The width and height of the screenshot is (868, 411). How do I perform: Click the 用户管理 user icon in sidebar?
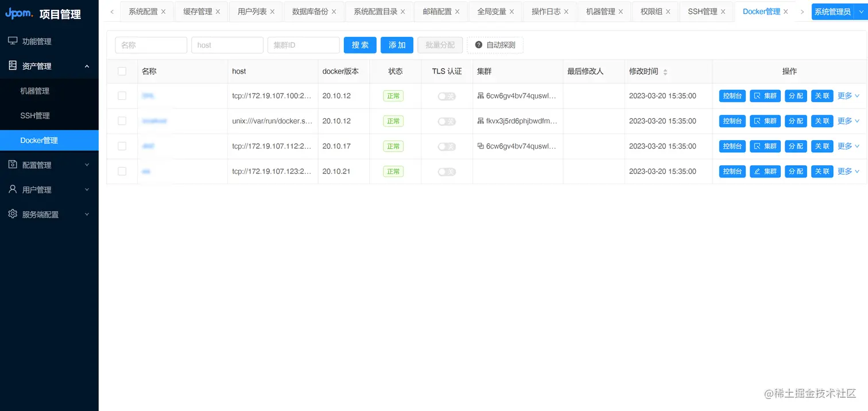13,189
